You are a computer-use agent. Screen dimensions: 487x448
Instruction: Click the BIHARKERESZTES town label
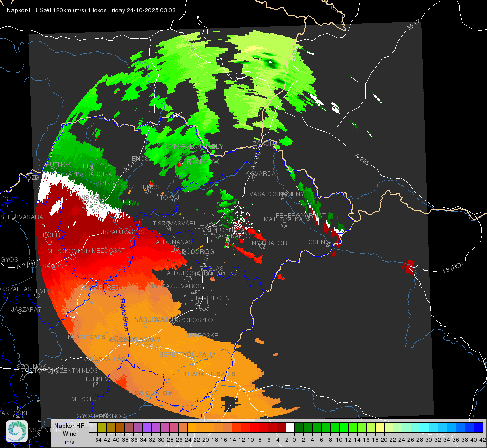(x=209, y=374)
